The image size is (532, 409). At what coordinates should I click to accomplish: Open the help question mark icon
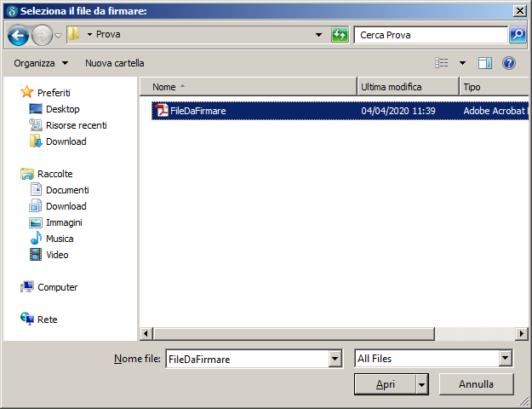(509, 63)
